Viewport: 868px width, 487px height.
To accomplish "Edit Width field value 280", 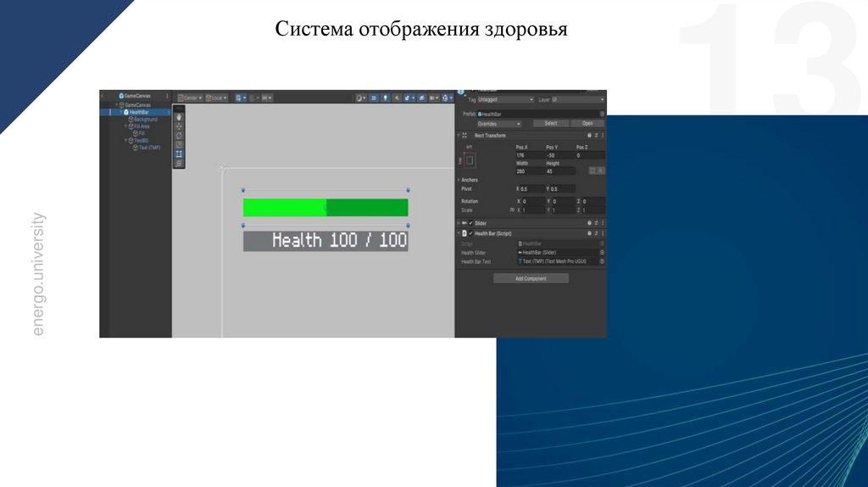I will 530,171.
